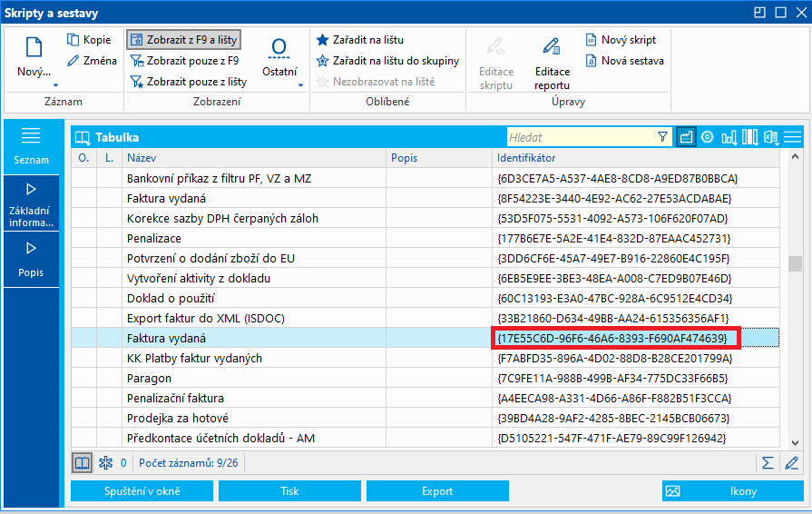Click Nový skript
The image size is (812, 514).
[x=621, y=40]
